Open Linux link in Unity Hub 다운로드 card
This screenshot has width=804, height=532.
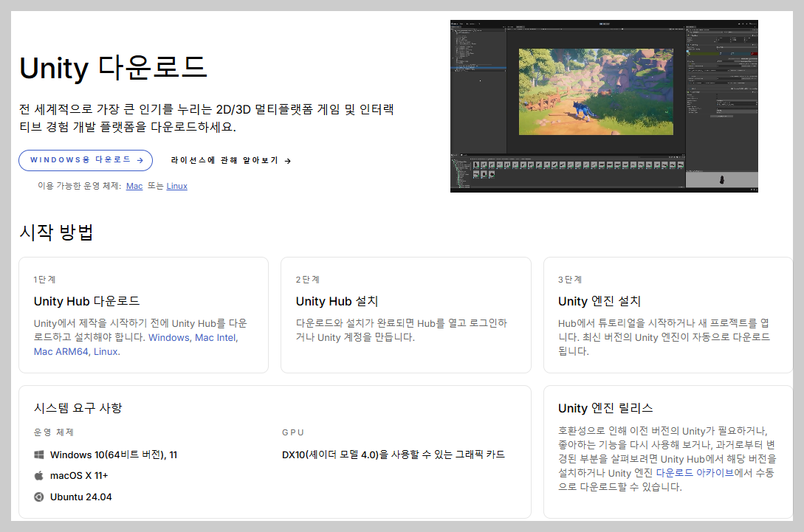(x=106, y=351)
